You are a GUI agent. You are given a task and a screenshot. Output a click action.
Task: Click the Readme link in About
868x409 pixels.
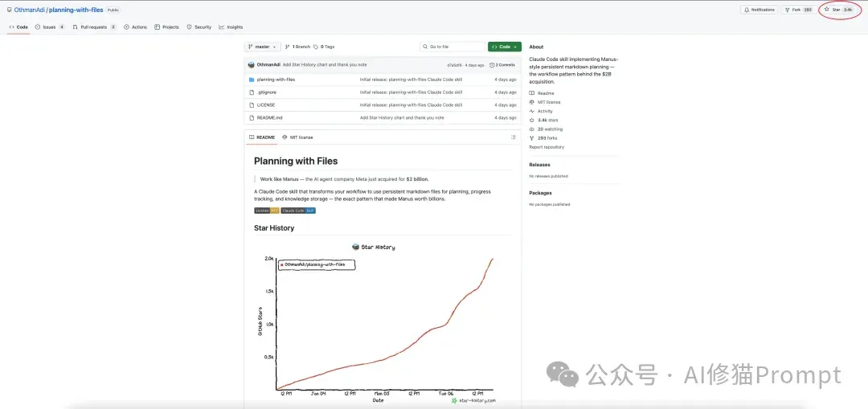point(542,93)
